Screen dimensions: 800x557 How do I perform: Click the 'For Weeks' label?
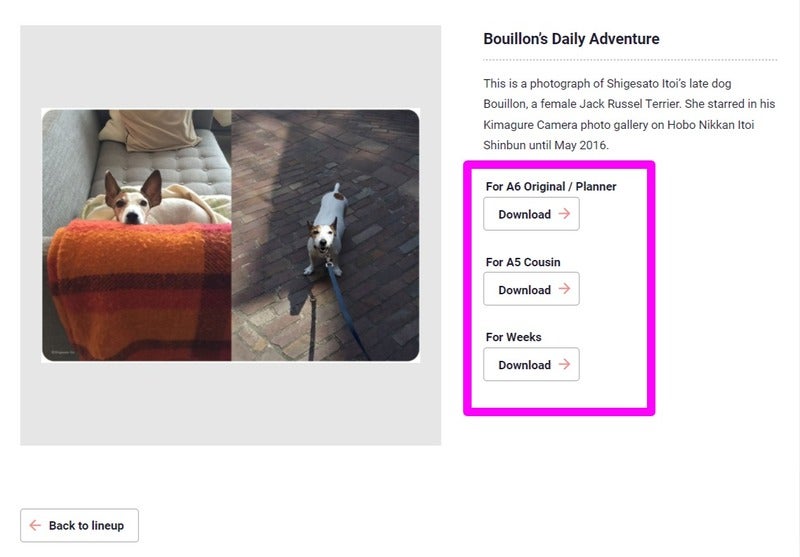click(x=514, y=337)
